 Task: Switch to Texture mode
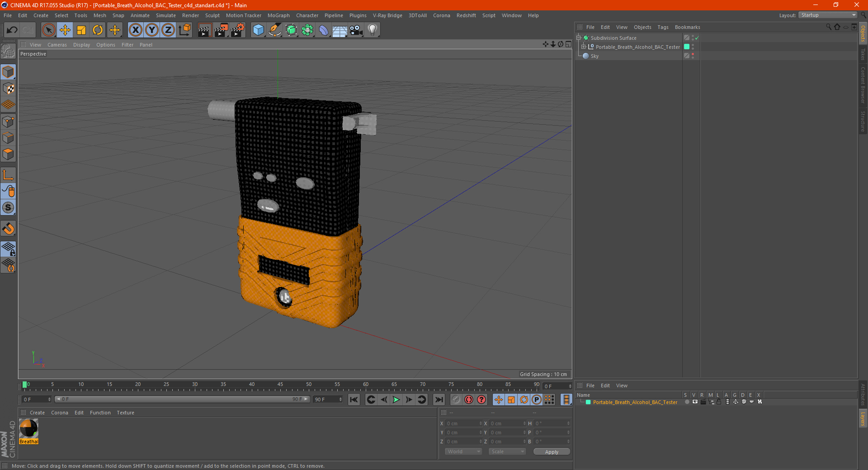(8, 89)
